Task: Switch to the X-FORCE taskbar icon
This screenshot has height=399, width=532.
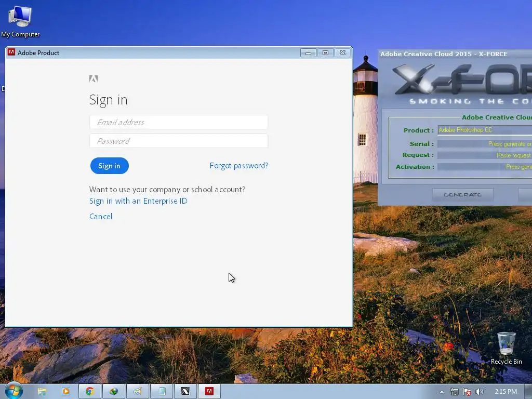Action: coord(185,392)
